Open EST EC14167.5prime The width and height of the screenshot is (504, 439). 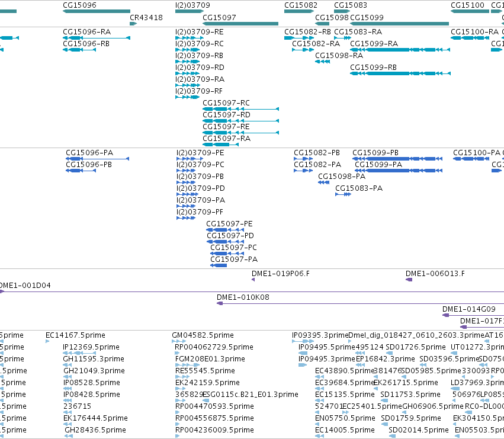pos(76,335)
